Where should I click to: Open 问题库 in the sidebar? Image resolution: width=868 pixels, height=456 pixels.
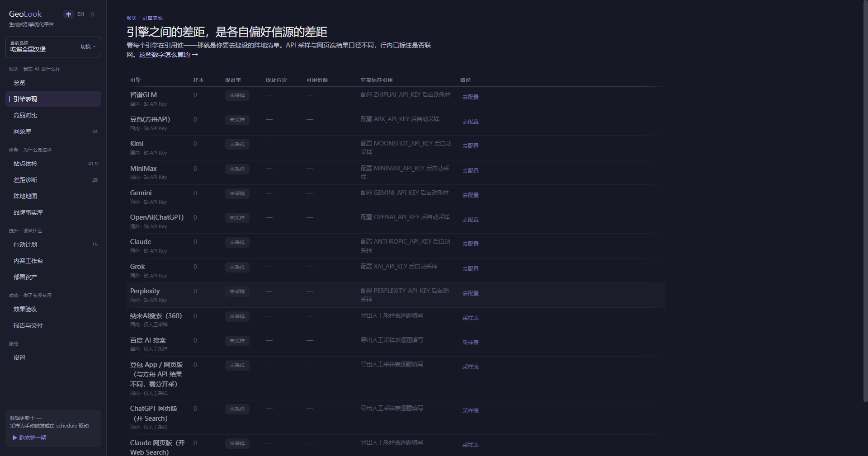(53, 132)
